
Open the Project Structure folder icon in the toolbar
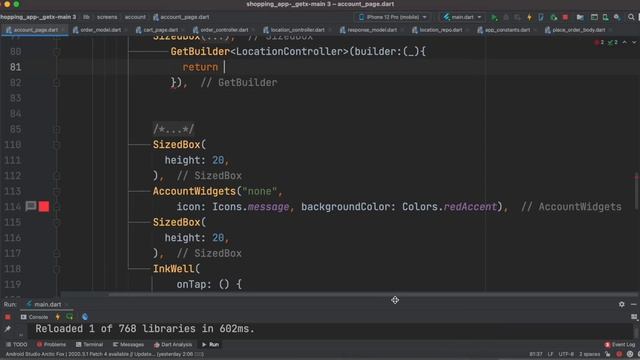(580, 17)
